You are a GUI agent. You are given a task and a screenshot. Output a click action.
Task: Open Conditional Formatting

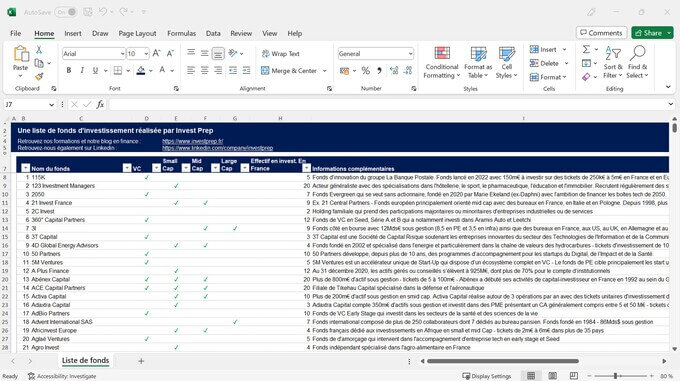[x=442, y=62]
